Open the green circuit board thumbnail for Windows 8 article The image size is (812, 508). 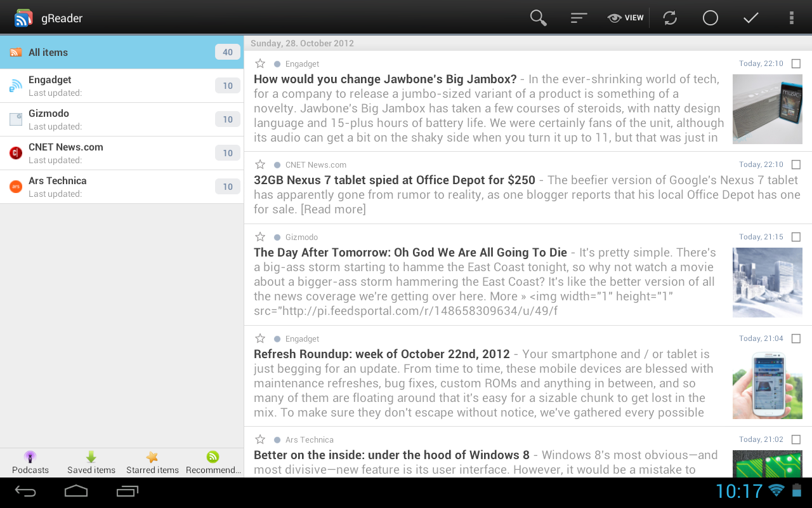(768, 464)
